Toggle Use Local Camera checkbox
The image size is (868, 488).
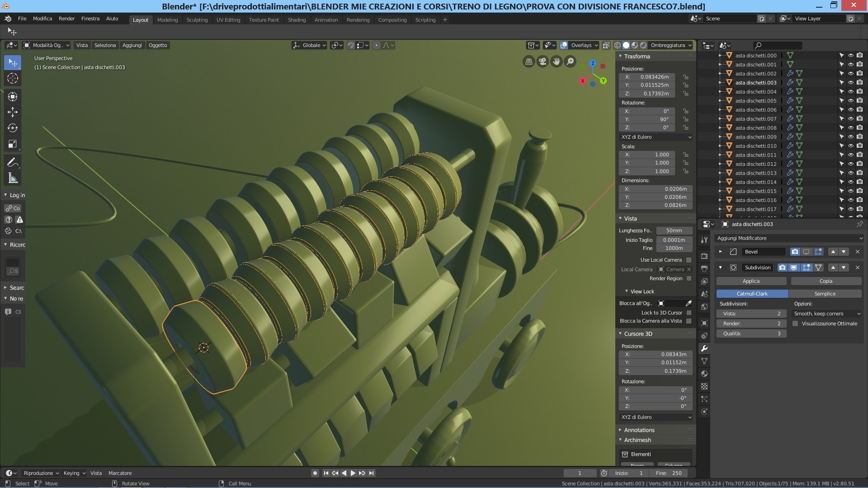pyautogui.click(x=689, y=260)
